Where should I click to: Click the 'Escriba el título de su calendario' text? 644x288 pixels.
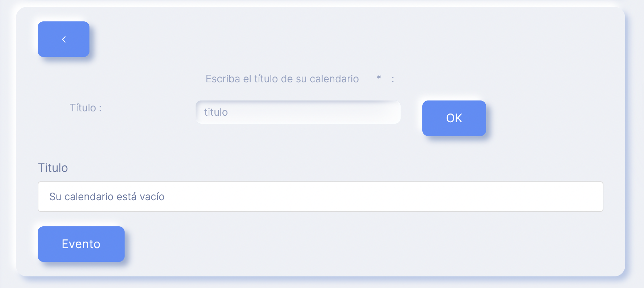[x=282, y=79]
